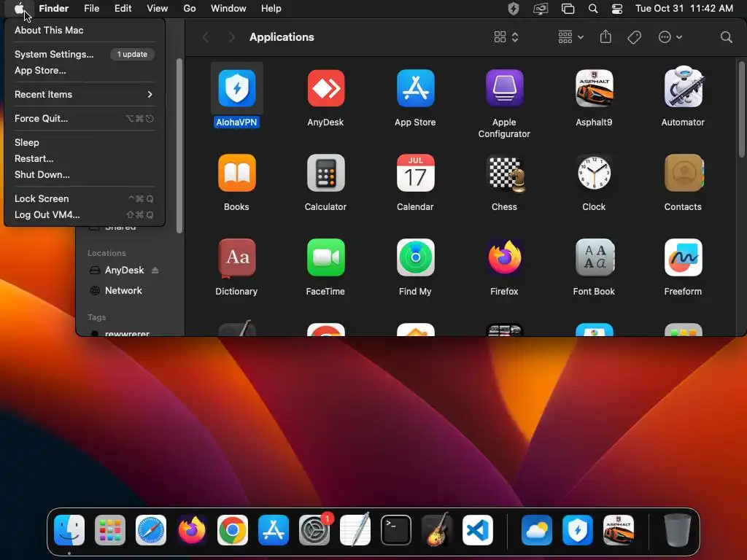Open the More actions ellipsis dropdown
This screenshot has height=560, width=747.
coord(670,37)
